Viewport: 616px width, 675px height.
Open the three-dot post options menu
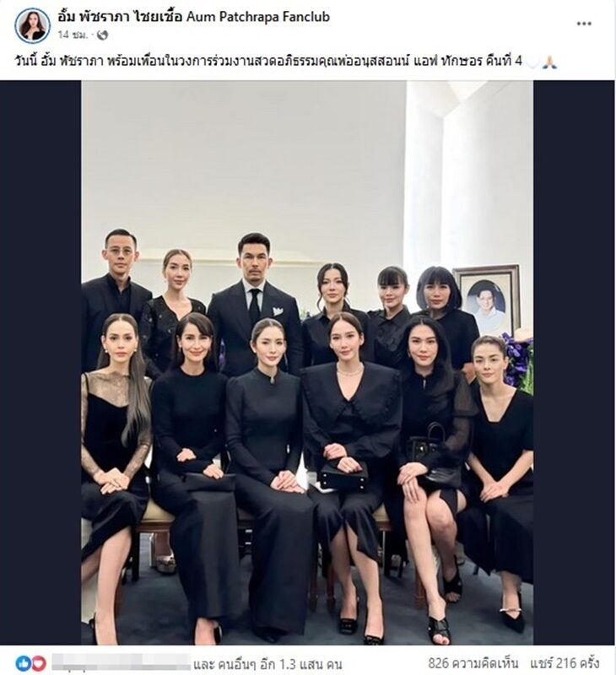(x=583, y=24)
